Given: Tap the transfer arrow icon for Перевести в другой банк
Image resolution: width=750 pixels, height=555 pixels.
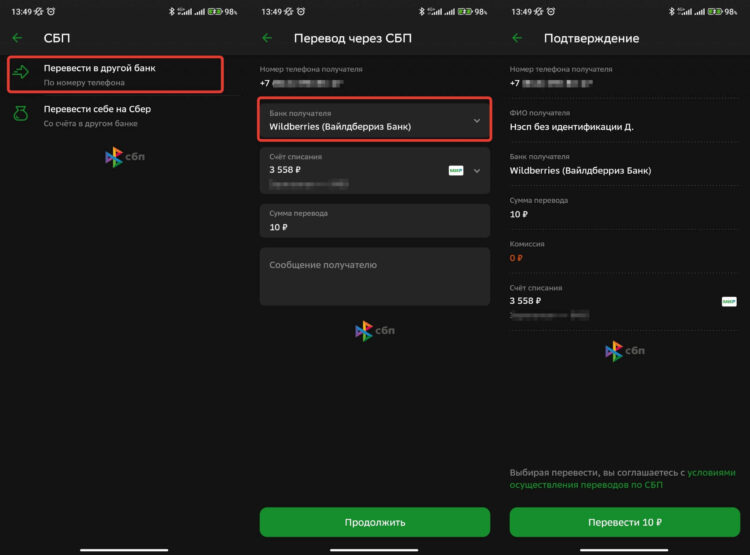Looking at the screenshot, I should click(21, 72).
